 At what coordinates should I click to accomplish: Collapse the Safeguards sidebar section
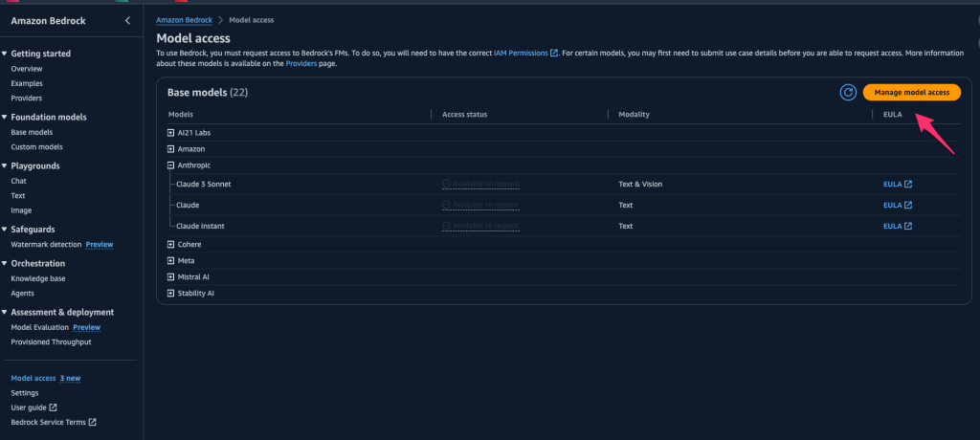5,230
